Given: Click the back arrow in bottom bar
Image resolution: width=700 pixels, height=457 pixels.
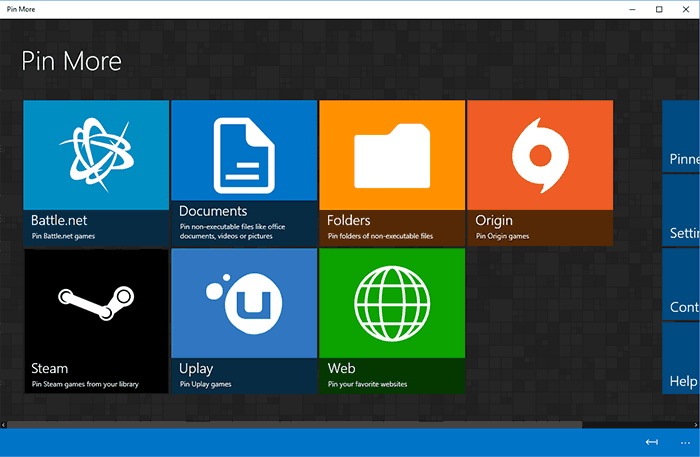Looking at the screenshot, I should tap(652, 442).
